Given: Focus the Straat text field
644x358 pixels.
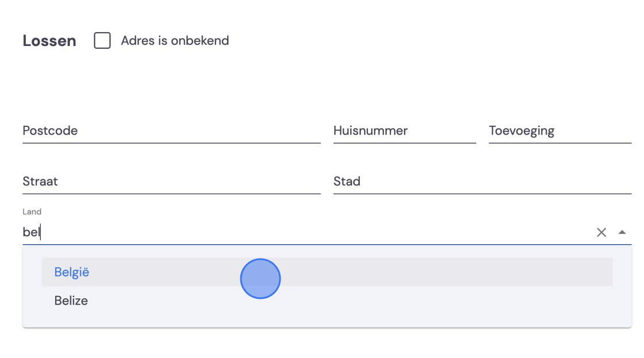Looking at the screenshot, I should 171,182.
